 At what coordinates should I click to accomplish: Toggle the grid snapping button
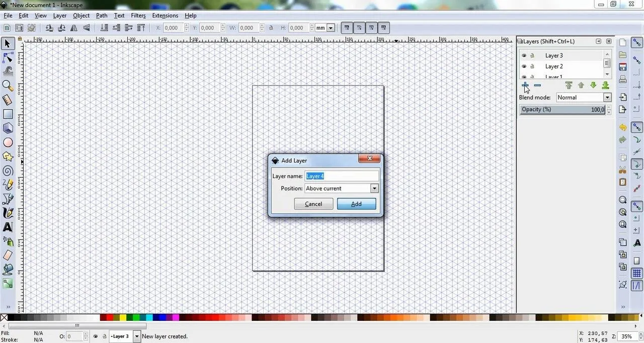(637, 273)
